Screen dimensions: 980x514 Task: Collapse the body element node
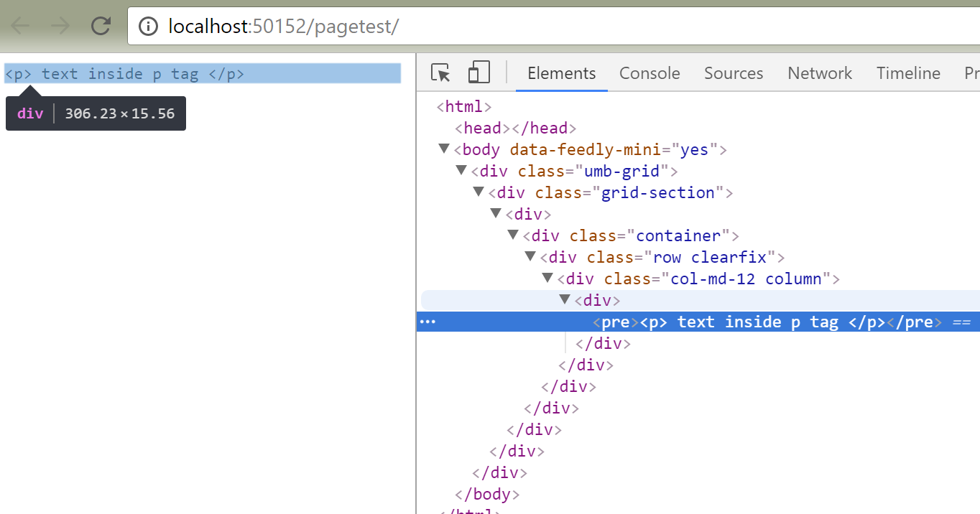pos(444,149)
